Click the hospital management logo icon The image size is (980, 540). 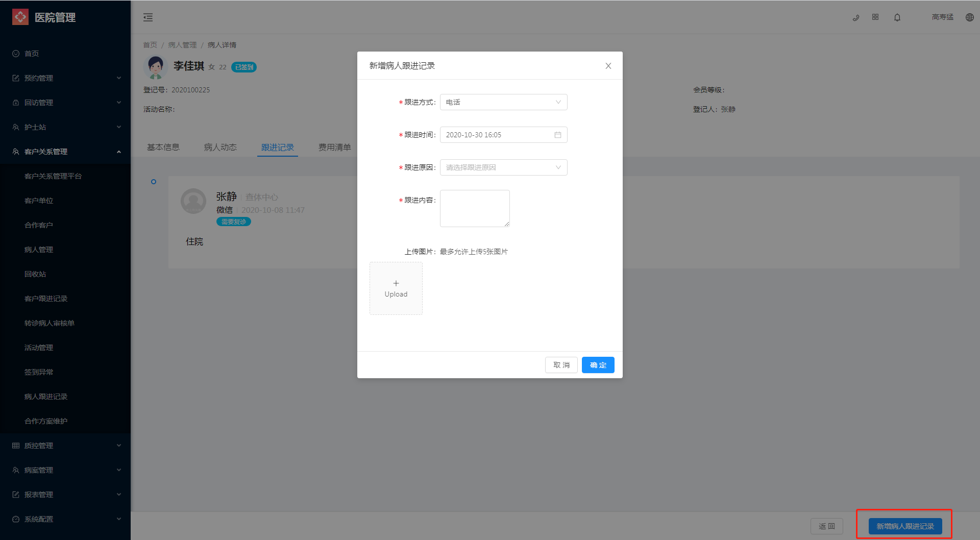coord(20,17)
